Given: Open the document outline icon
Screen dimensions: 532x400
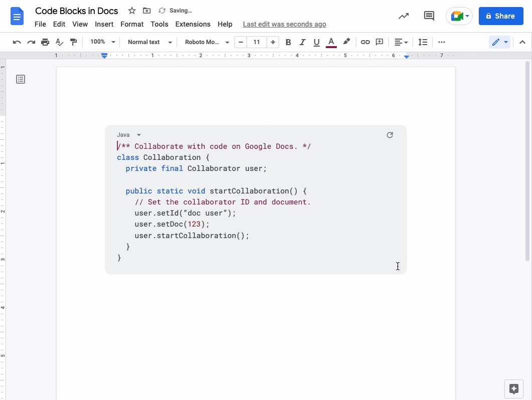Looking at the screenshot, I should 20,79.
